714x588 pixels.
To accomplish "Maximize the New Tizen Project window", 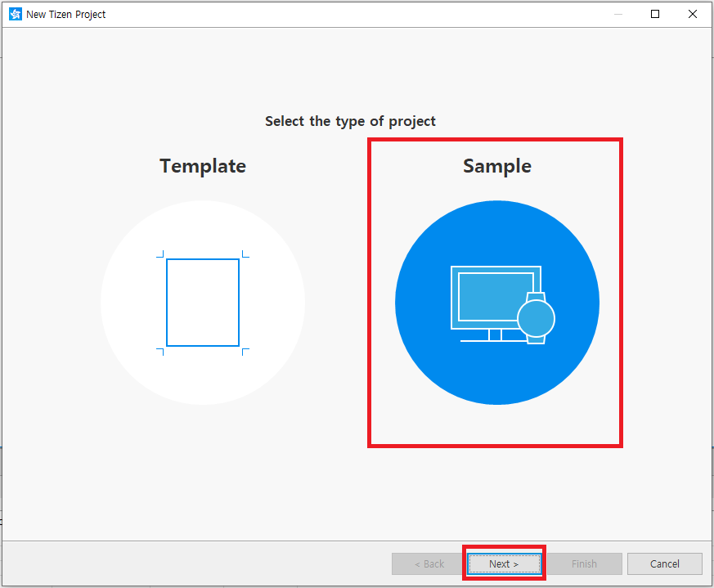I will 655,14.
